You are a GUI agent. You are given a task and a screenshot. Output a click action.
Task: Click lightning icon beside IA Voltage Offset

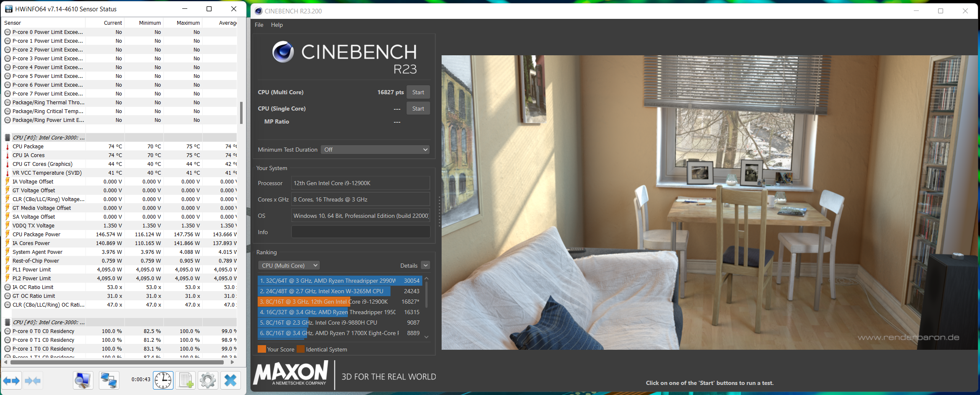point(7,181)
